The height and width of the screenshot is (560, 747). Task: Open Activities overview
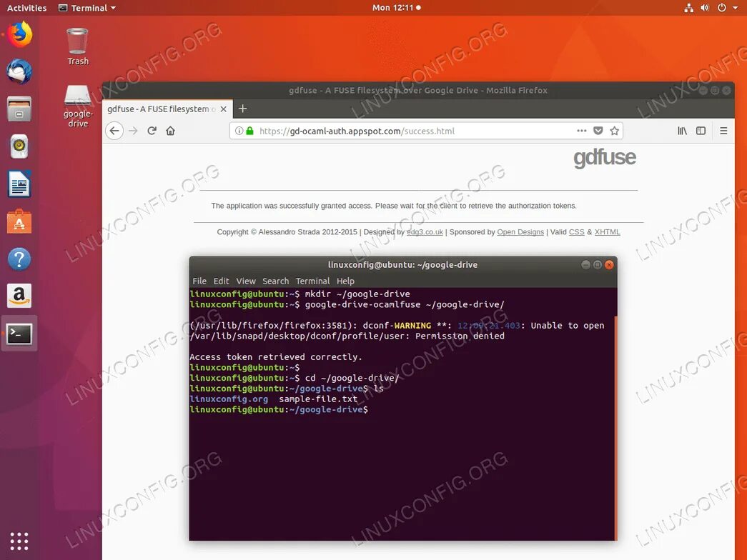tap(26, 8)
